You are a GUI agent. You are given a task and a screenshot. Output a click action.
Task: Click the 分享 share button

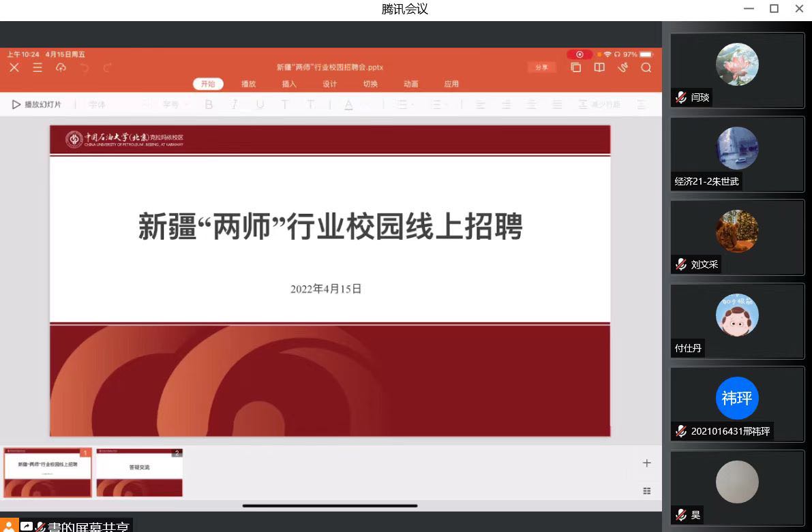click(541, 67)
